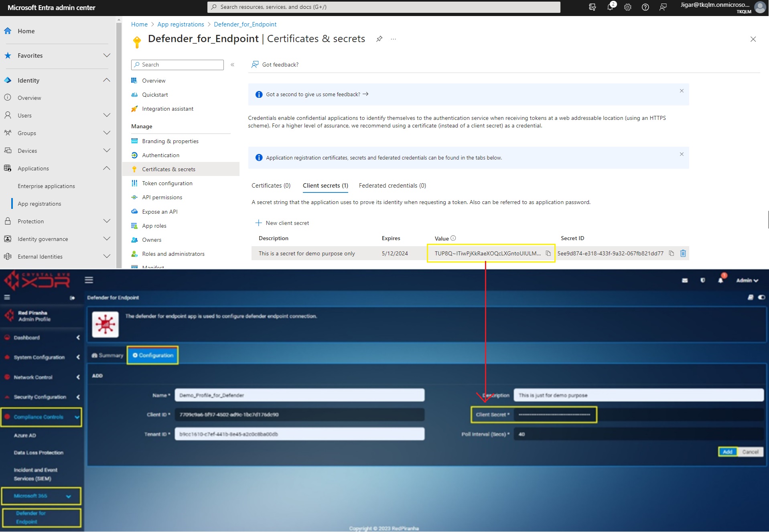Expand the Groups section
This screenshot has width=769, height=532.
point(107,133)
